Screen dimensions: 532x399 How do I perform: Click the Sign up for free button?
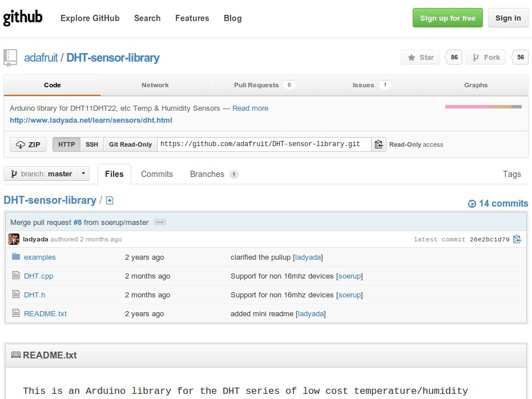click(x=448, y=18)
